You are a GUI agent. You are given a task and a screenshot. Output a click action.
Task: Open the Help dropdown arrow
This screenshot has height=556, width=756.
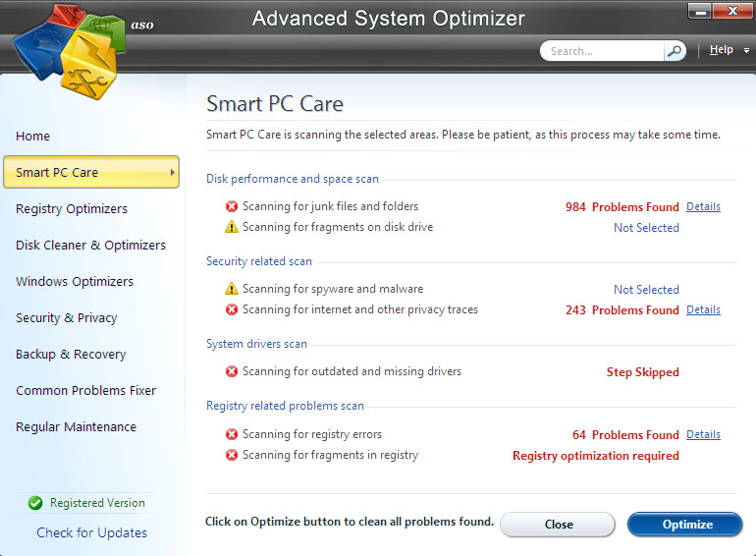point(746,51)
